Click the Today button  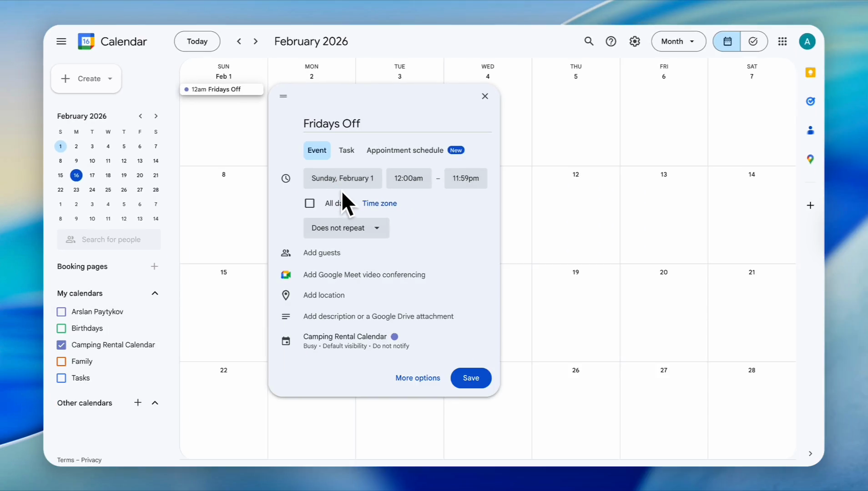(x=197, y=41)
